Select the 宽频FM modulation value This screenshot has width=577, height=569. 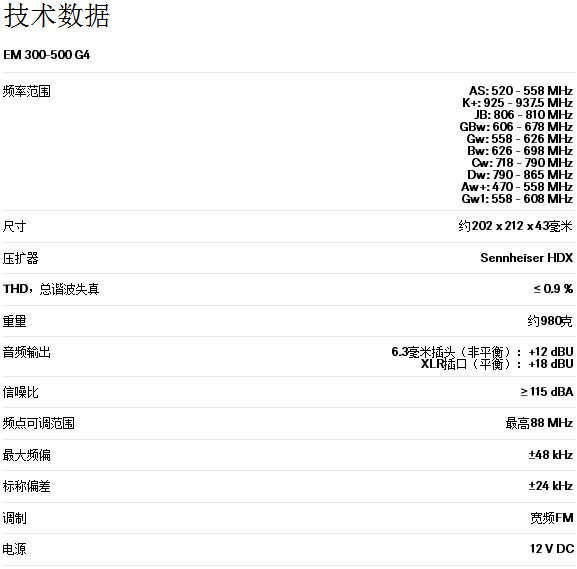point(552,518)
